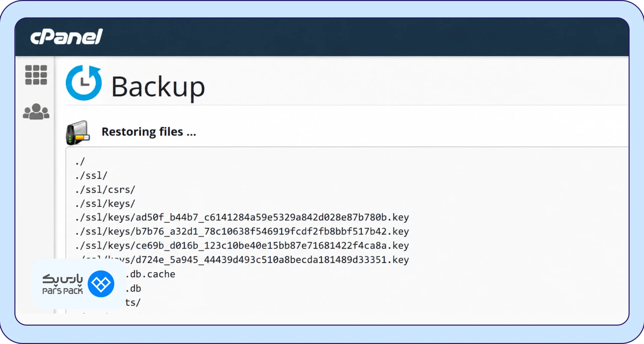Select the './ssl/keys/' directory line
The width and height of the screenshot is (644, 344).
click(105, 204)
